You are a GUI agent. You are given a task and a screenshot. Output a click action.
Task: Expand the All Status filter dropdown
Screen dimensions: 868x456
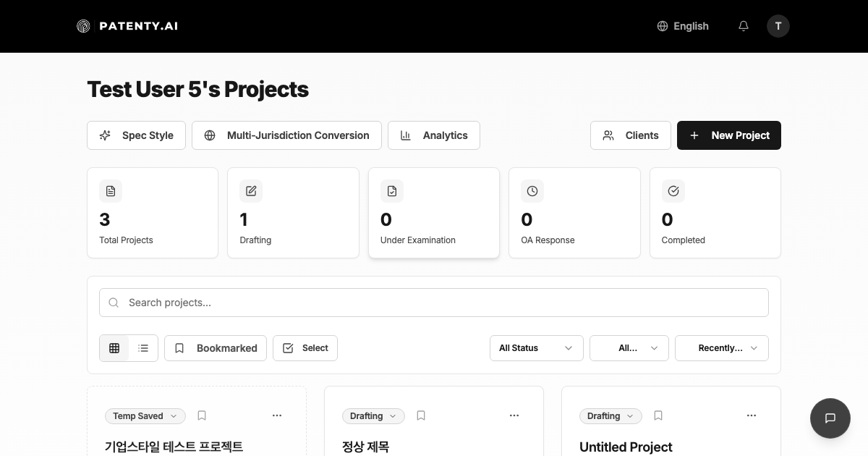click(536, 348)
